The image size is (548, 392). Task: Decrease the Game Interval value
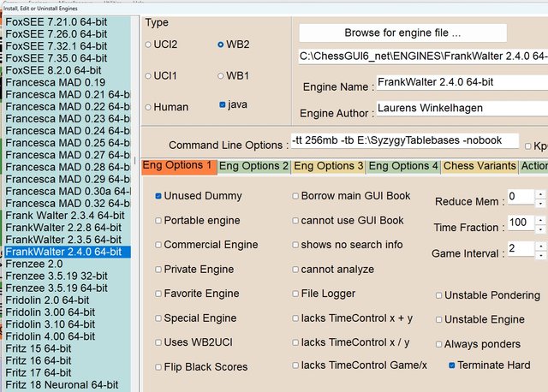click(x=540, y=255)
